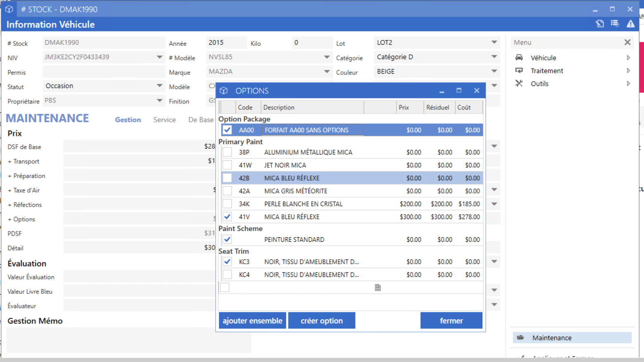Expand the Outils submenu arrow
The image size is (644, 362).
tap(628, 83)
